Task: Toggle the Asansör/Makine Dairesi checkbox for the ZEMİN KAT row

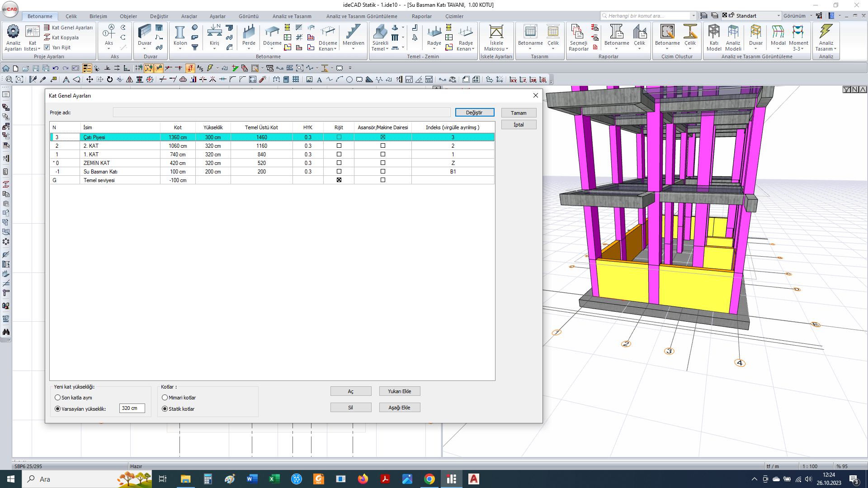Action: click(383, 163)
